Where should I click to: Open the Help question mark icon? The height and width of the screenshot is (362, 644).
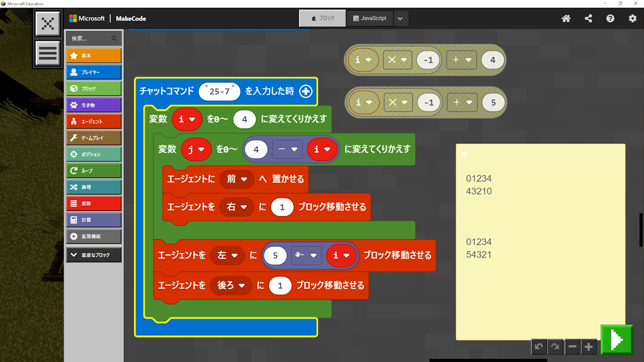pyautogui.click(x=610, y=19)
